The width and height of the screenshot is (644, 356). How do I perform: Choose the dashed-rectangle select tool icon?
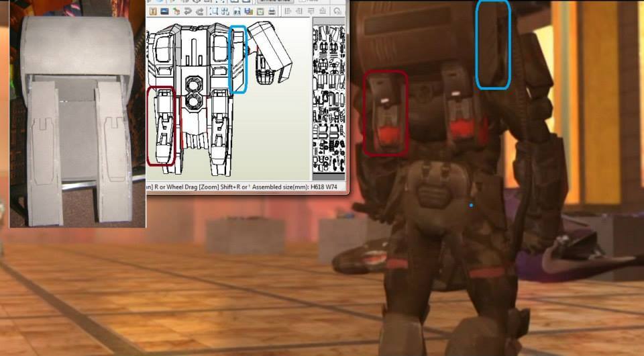pyautogui.click(x=214, y=11)
